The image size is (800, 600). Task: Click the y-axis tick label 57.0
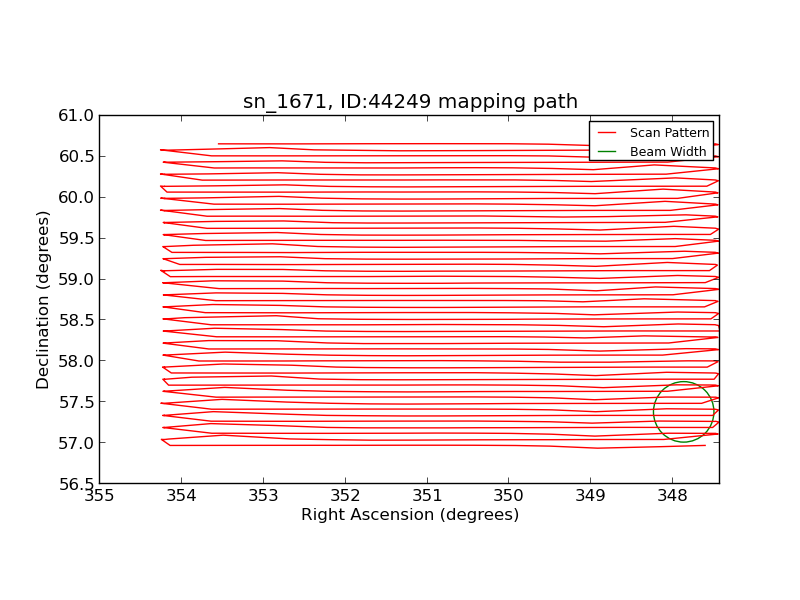76,443
